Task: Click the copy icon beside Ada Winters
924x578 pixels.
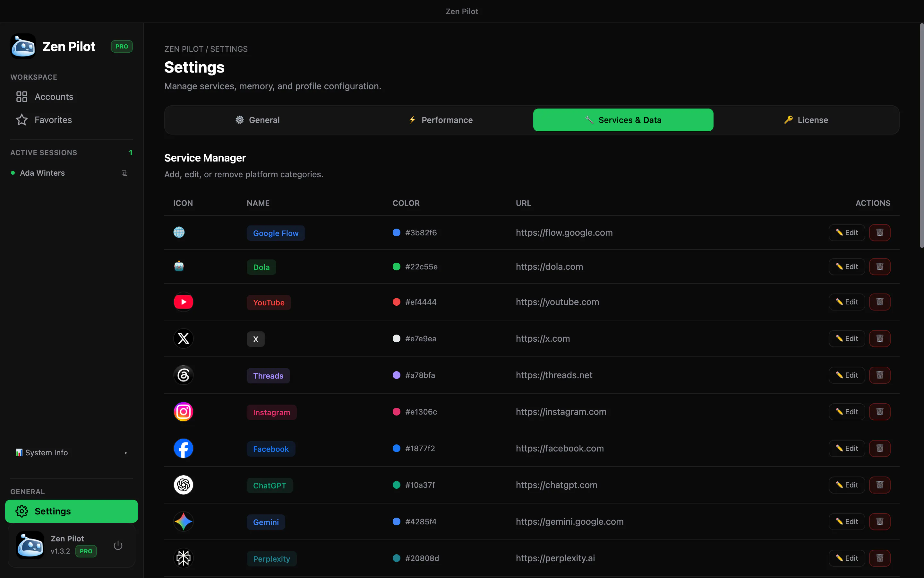Action: 124,173
